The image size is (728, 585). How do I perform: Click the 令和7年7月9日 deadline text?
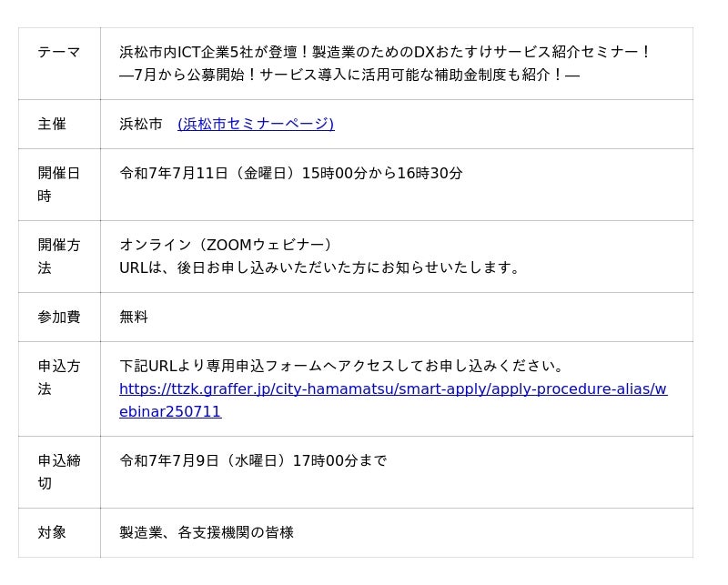[x=253, y=460]
